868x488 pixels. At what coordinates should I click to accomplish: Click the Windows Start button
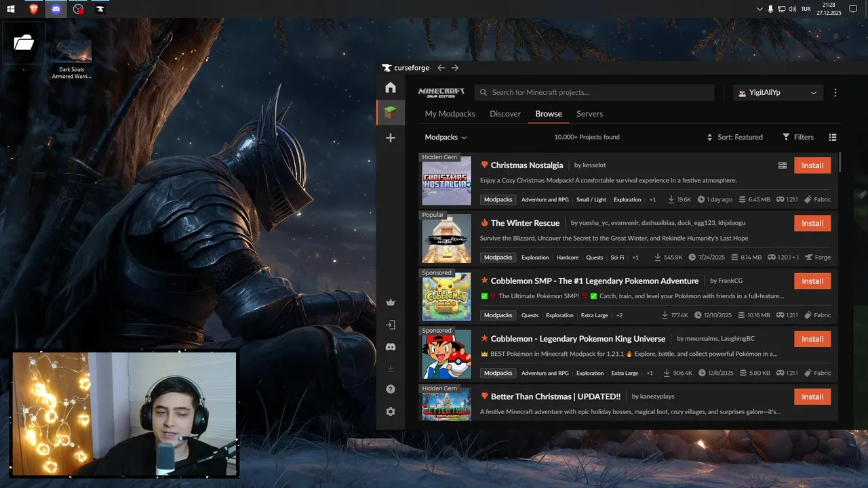[x=11, y=9]
